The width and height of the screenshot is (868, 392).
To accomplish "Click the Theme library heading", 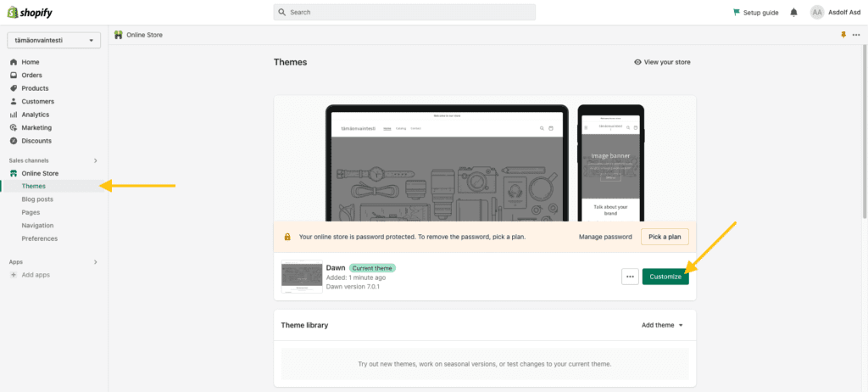I will click(x=304, y=326).
